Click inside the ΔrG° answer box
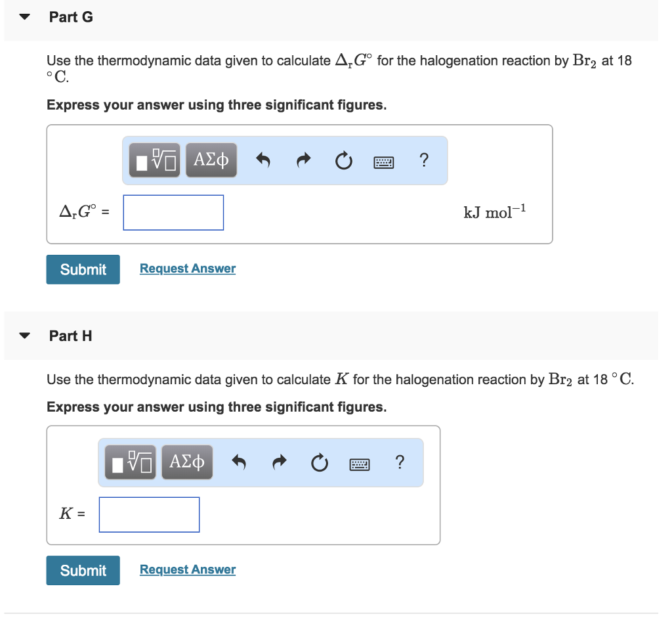 click(x=173, y=211)
